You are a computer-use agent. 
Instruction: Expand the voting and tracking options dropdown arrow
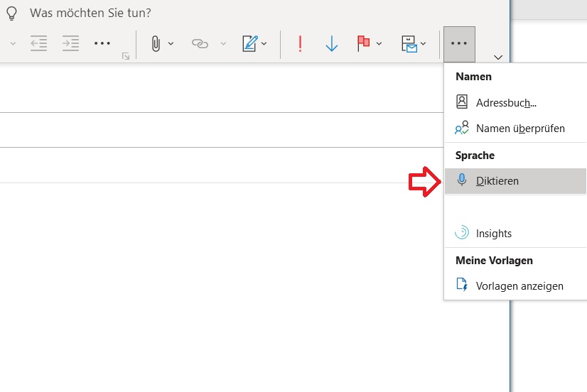pos(423,44)
